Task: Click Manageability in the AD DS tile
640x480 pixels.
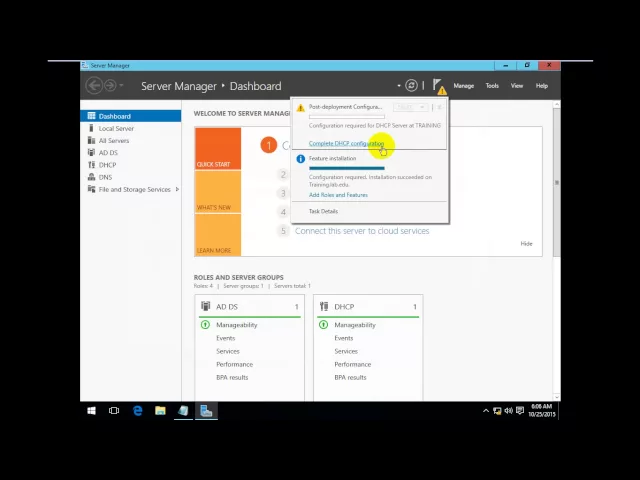Action: point(237,325)
